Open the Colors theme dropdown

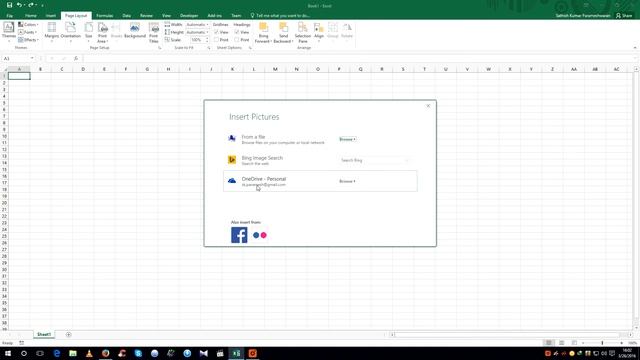(28, 24)
